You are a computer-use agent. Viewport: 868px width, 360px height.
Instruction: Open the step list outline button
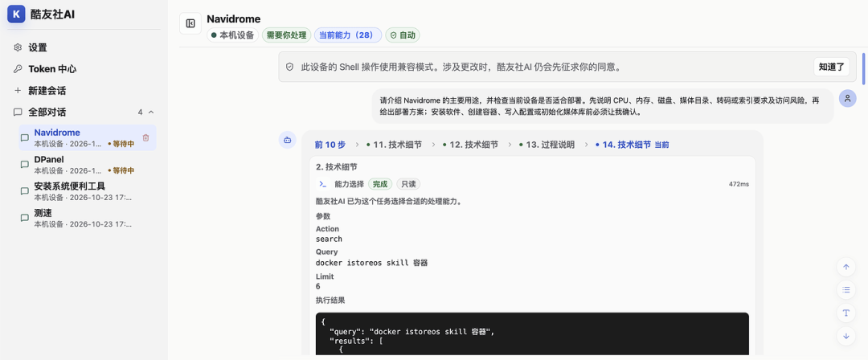click(845, 289)
